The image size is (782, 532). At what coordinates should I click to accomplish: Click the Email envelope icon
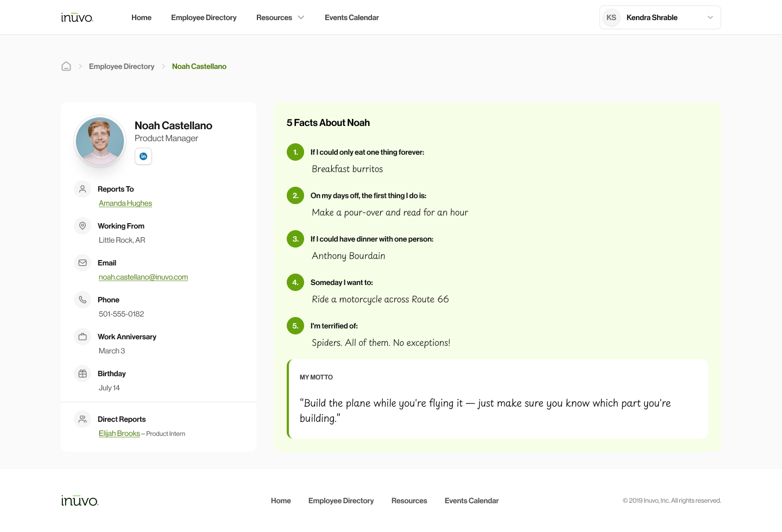click(x=83, y=263)
